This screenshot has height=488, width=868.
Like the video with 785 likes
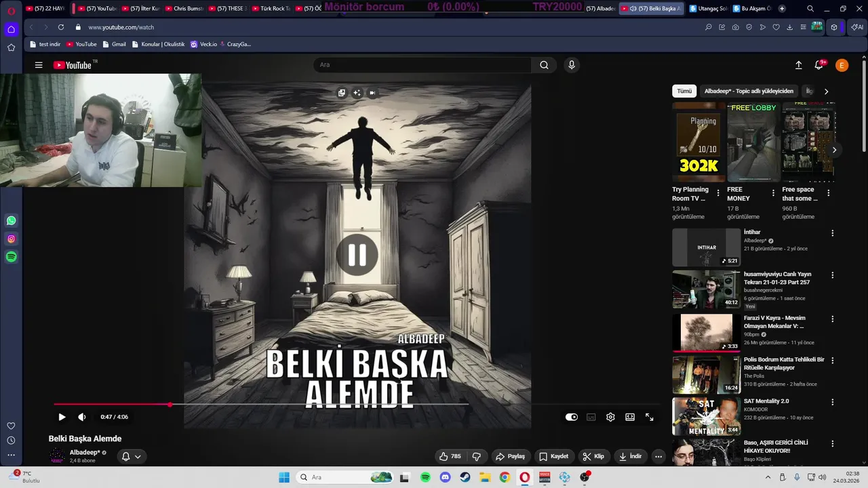point(450,456)
